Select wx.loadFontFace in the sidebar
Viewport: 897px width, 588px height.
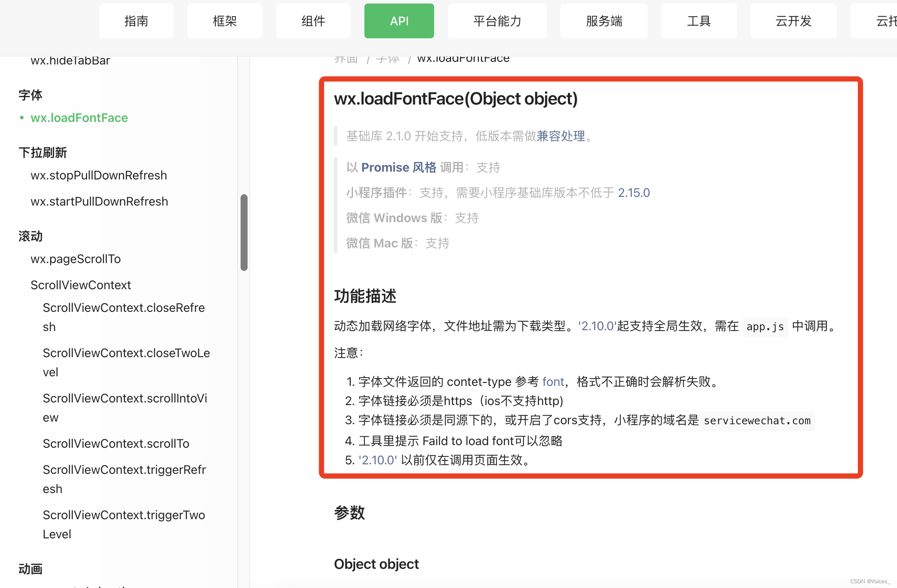tap(79, 118)
